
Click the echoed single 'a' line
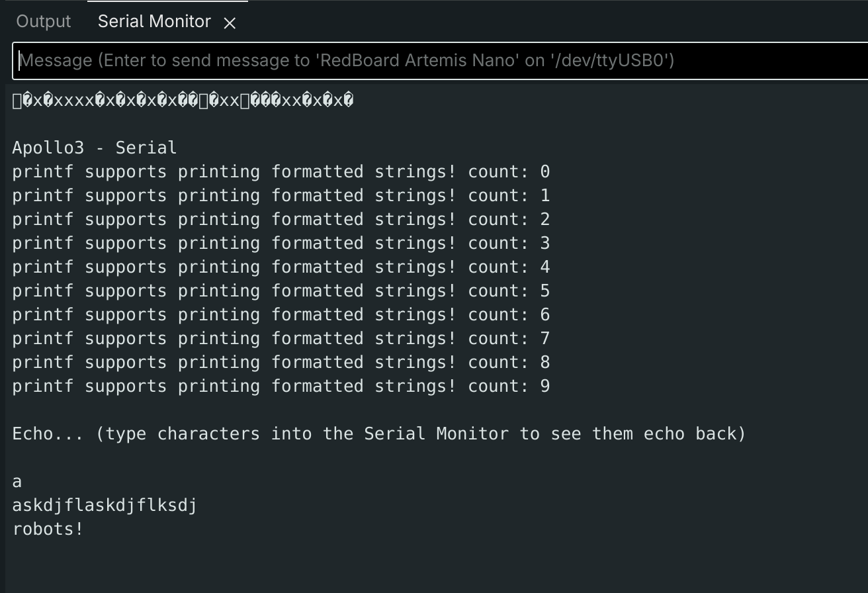pos(17,482)
